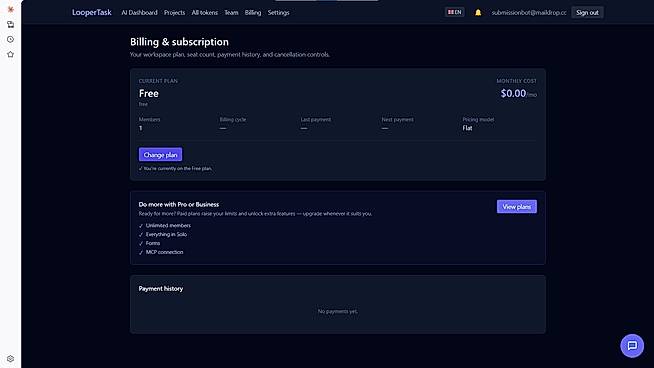
Task: Click the Payment history heading
Action: pos(161,288)
